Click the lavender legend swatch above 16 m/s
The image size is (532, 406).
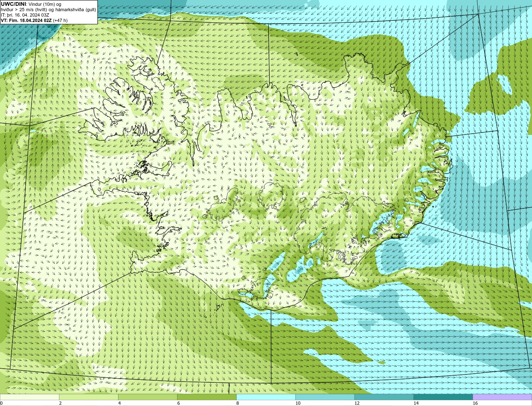[x=502, y=397]
